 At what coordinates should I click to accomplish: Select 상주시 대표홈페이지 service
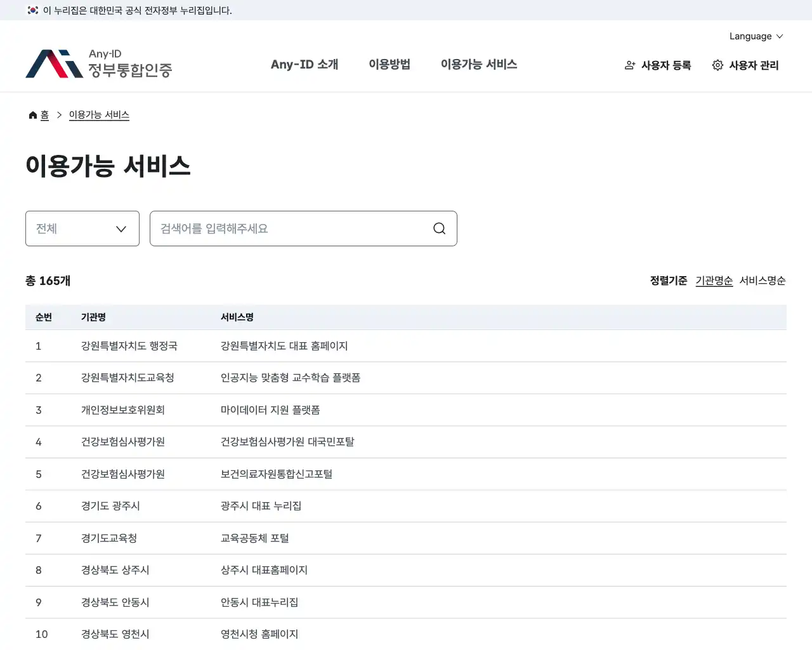264,570
